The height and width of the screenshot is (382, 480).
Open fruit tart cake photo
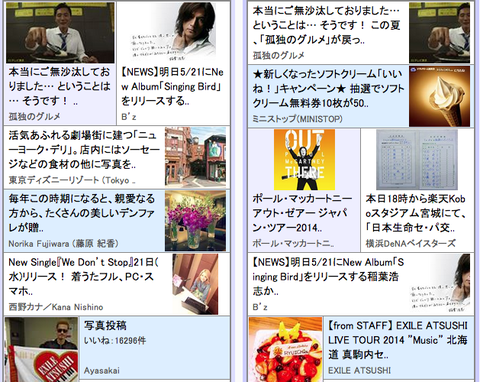[x=286, y=349]
